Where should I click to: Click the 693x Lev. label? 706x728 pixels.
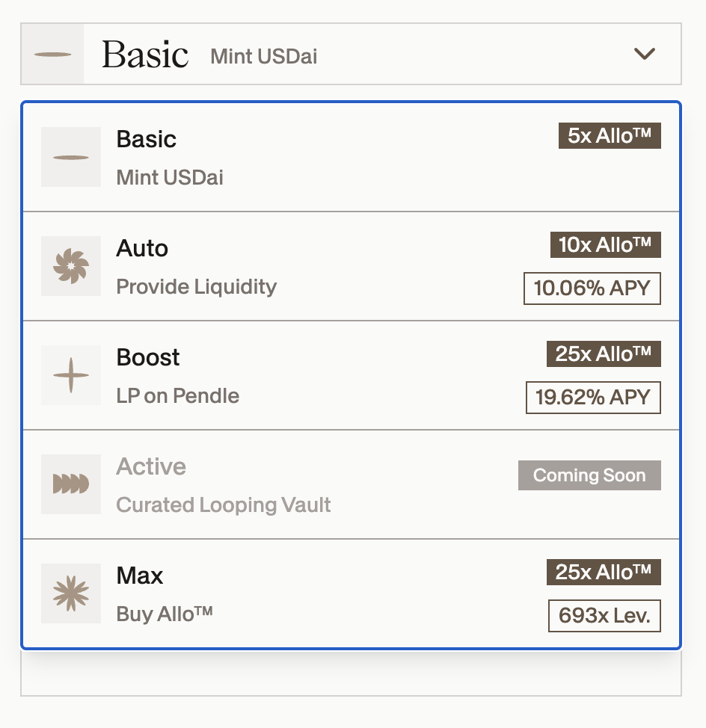pos(604,616)
